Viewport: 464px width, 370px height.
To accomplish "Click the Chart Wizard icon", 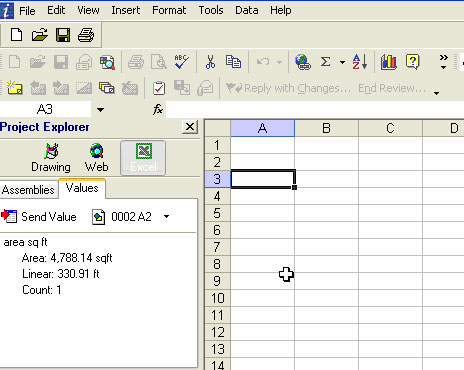I will (389, 62).
